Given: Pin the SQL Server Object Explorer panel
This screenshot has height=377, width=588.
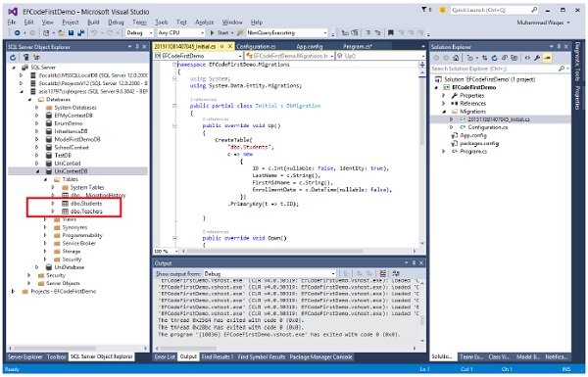Looking at the screenshot, I should point(137,46).
